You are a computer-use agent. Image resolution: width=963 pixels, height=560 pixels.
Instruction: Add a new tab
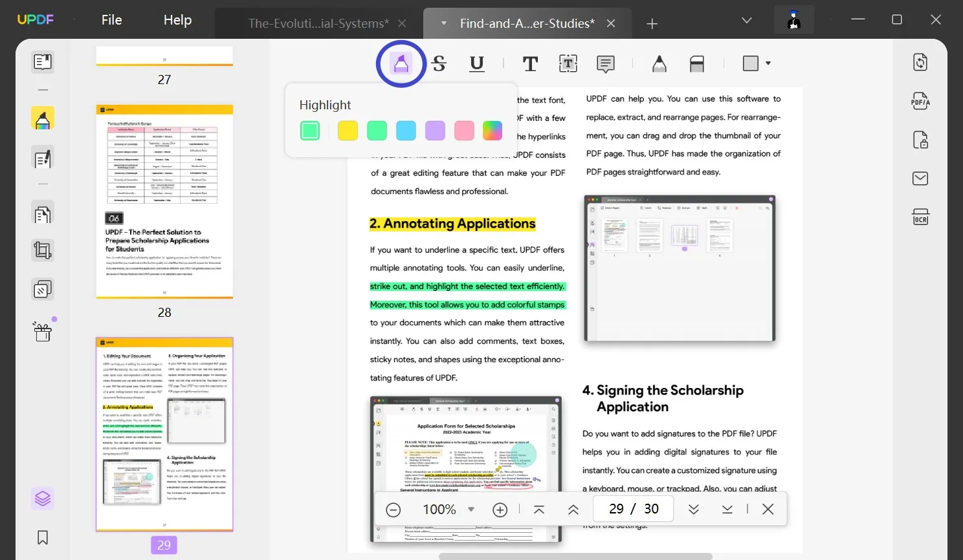652,24
